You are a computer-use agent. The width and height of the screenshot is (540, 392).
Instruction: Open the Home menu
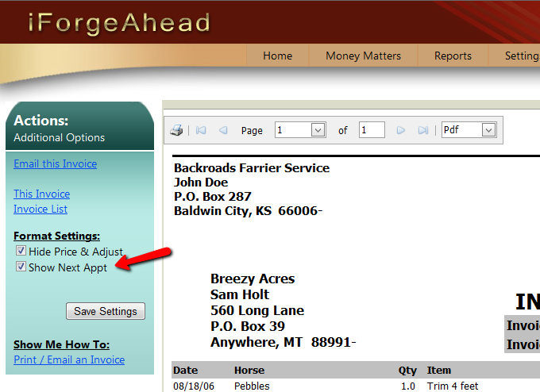click(278, 56)
